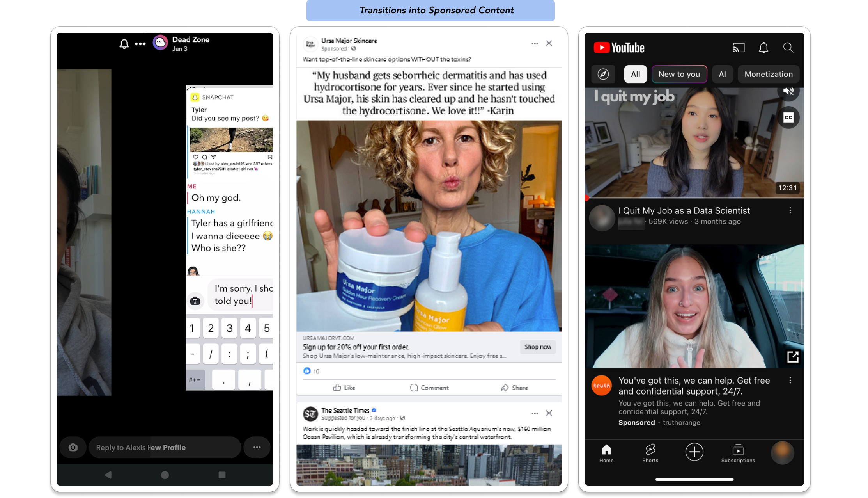Unmute the 'I quit my job' video
This screenshot has width=868, height=498.
pyautogui.click(x=788, y=91)
